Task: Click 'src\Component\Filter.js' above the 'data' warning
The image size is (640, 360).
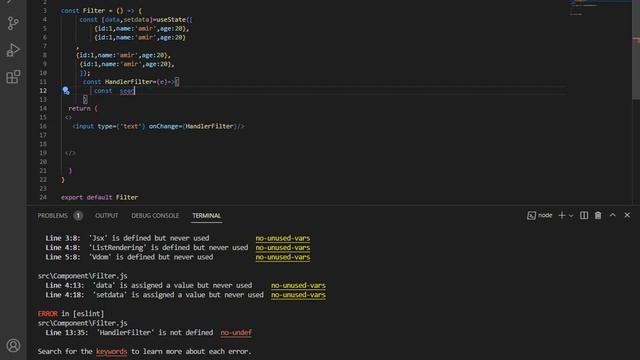Action: coord(82,276)
